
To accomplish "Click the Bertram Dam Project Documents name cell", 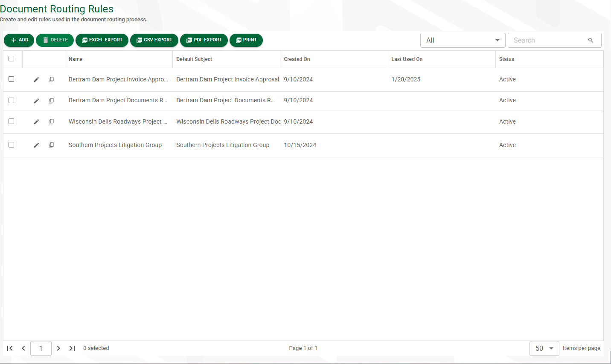I will click(x=118, y=101).
